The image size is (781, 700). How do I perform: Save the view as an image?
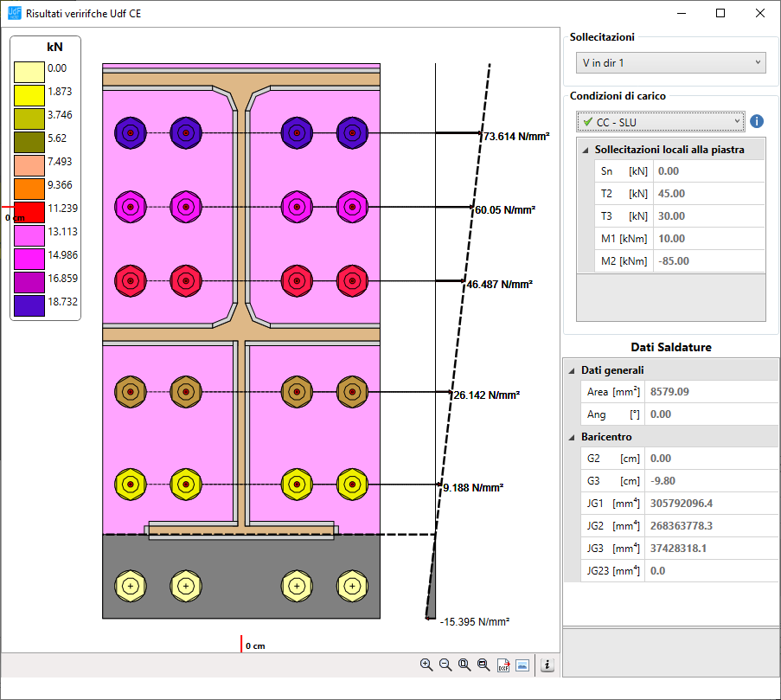522,665
